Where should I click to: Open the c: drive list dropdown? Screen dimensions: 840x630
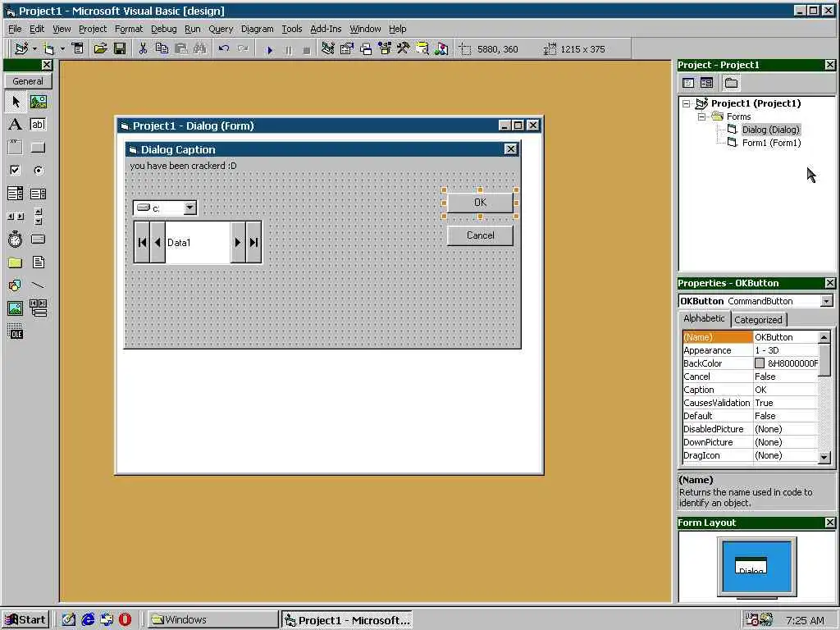point(189,208)
